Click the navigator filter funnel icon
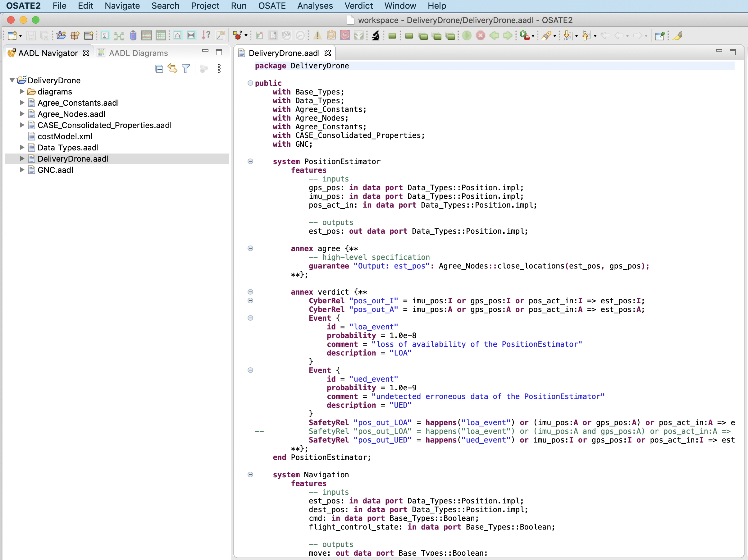 [x=186, y=69]
